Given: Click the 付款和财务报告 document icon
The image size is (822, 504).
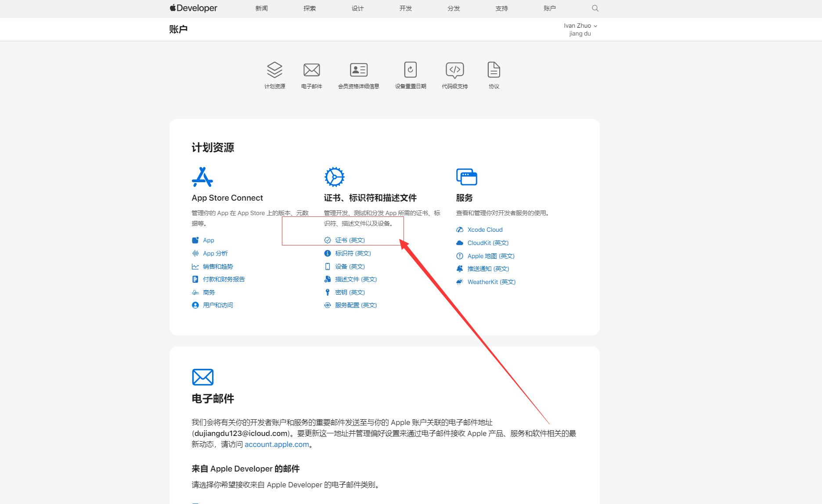Looking at the screenshot, I should click(x=195, y=279).
